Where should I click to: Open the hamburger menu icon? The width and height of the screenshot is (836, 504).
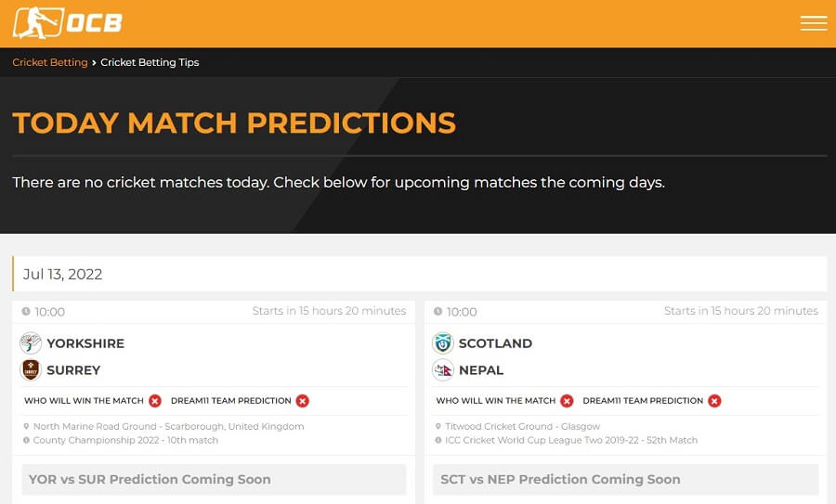pos(813,23)
